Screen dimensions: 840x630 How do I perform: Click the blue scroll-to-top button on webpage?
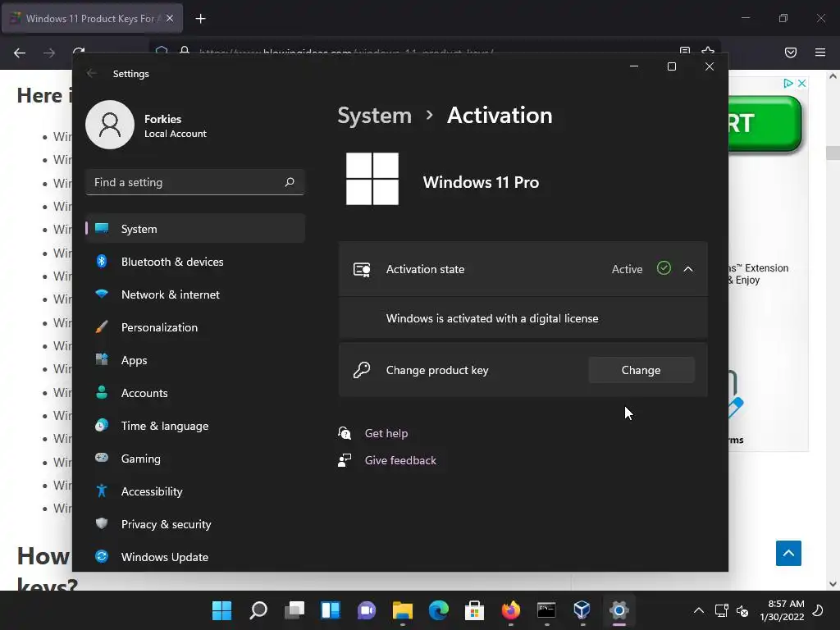tap(788, 553)
